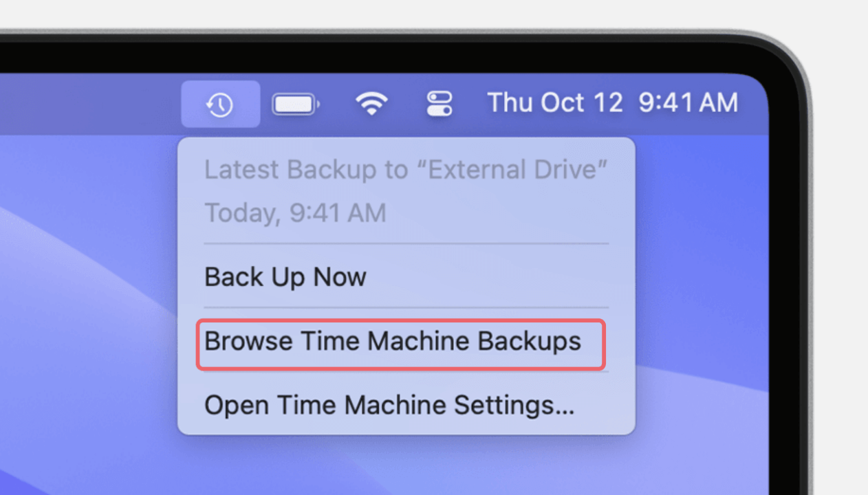Open wireless network options via Wi-Fi symbol
Image resolution: width=868 pixels, height=495 pixels.
pos(371,103)
